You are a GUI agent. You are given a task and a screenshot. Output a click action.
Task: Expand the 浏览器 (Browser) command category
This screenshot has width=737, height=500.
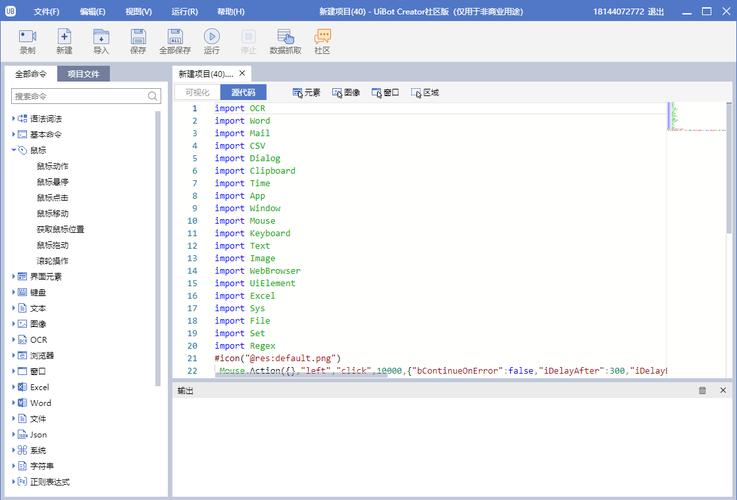point(14,355)
